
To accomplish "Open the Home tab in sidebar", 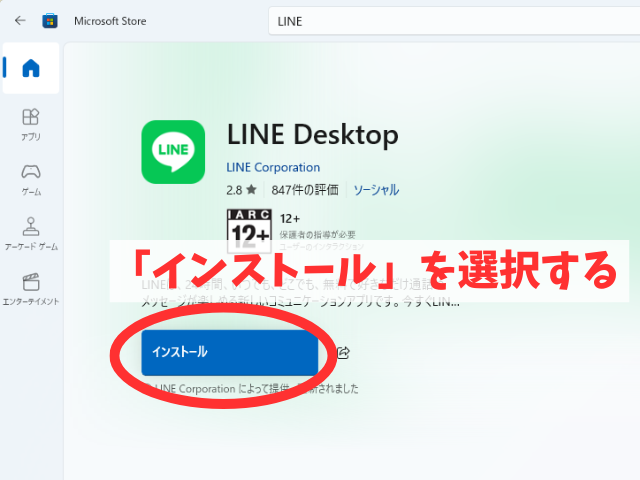I will tap(31, 68).
